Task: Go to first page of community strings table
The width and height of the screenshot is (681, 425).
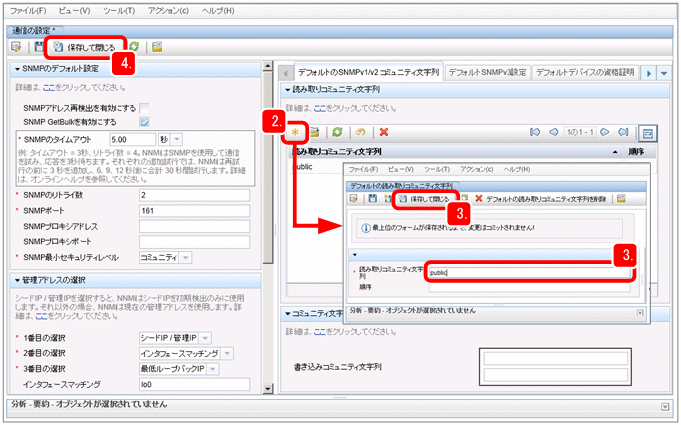Action: 535,132
